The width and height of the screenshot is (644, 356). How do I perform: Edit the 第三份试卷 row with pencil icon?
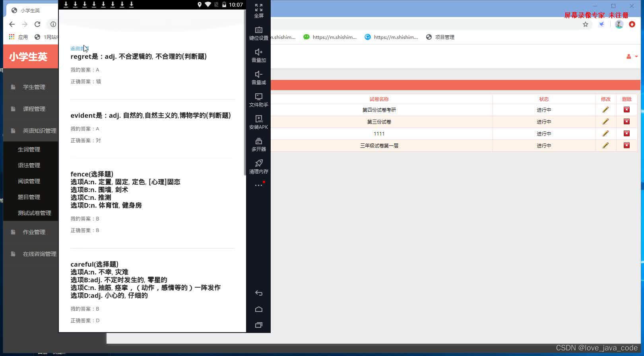coord(605,122)
